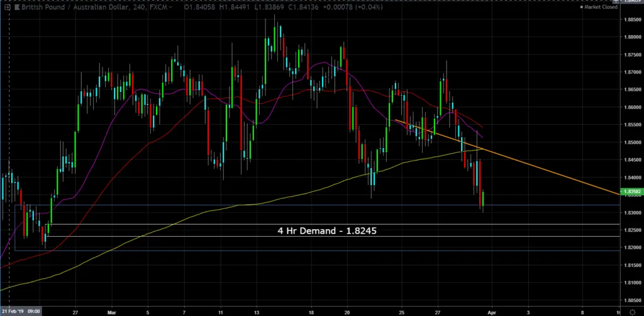Click the 'Mar' date on time axis

pyautogui.click(x=112, y=312)
